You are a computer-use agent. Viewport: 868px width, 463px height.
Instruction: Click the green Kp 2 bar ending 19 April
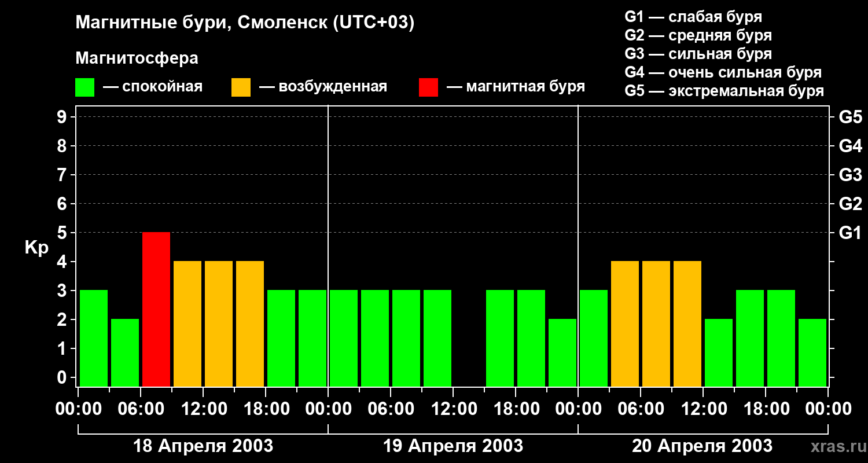tap(562, 353)
